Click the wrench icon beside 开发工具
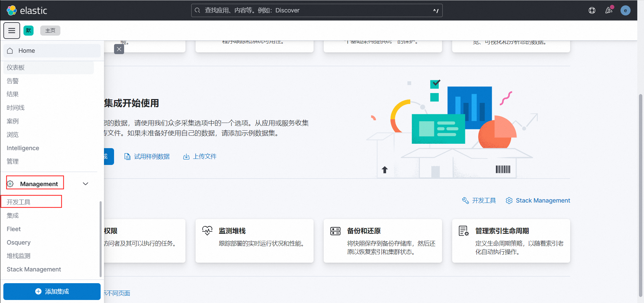This screenshot has width=644, height=303. point(466,201)
